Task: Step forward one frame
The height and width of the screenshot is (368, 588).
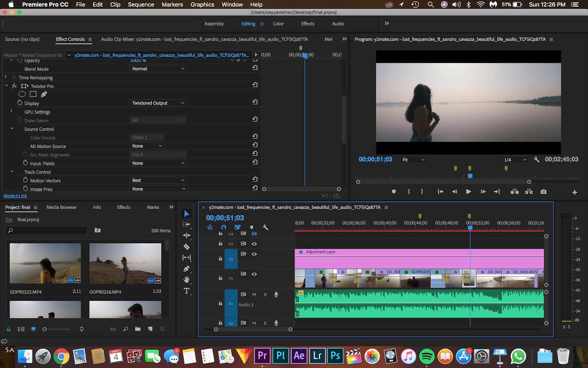Action: pyautogui.click(x=483, y=192)
